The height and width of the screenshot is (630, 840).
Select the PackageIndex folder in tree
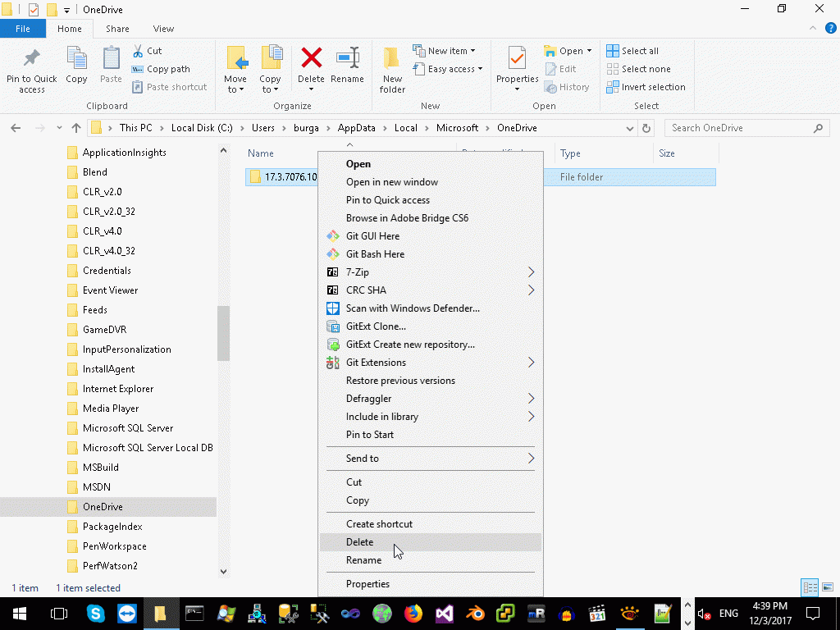[112, 527]
